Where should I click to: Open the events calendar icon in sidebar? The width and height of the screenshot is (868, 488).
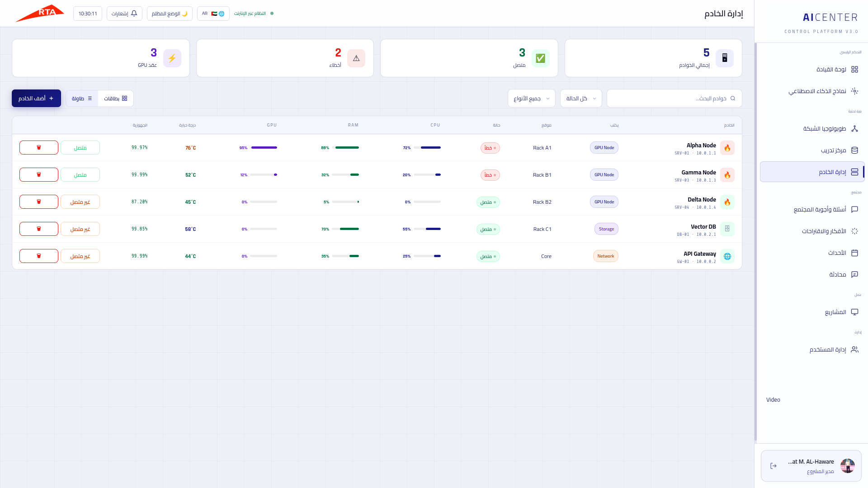click(854, 253)
